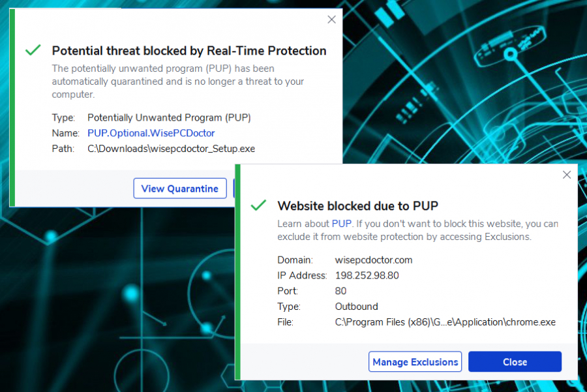Open Manage Exclusions
587x392 pixels.
pyautogui.click(x=415, y=362)
